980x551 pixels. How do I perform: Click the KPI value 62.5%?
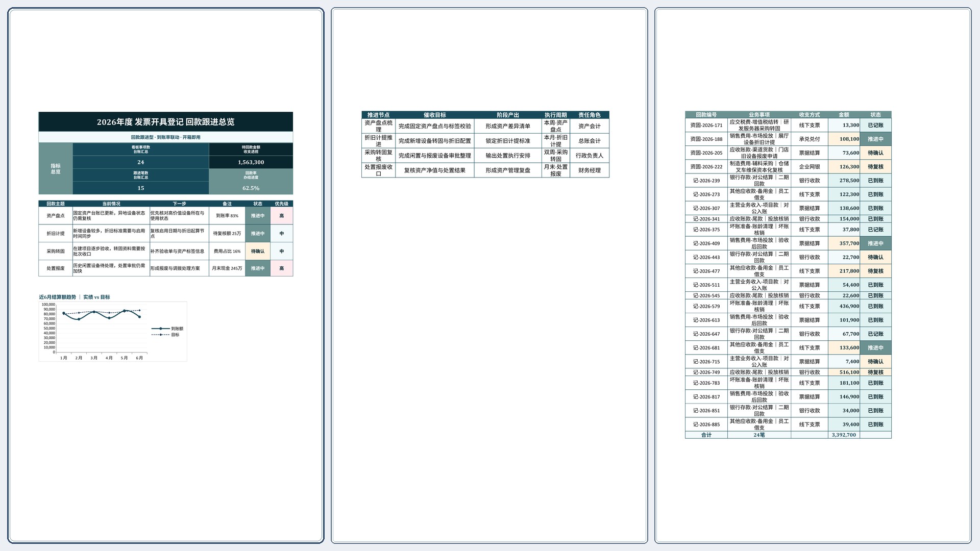click(x=251, y=188)
